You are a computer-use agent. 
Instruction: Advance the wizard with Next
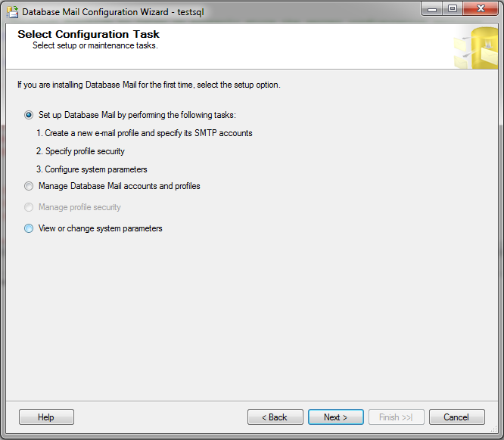[336, 417]
